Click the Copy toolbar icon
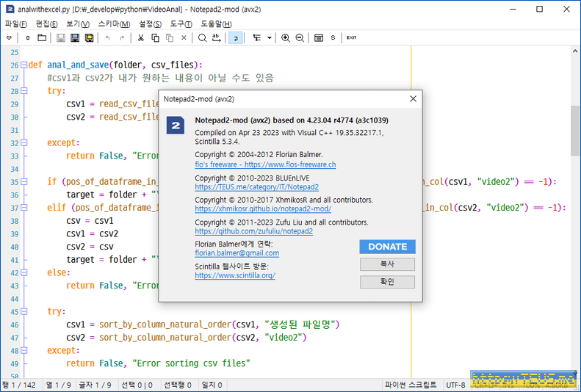 [x=155, y=37]
